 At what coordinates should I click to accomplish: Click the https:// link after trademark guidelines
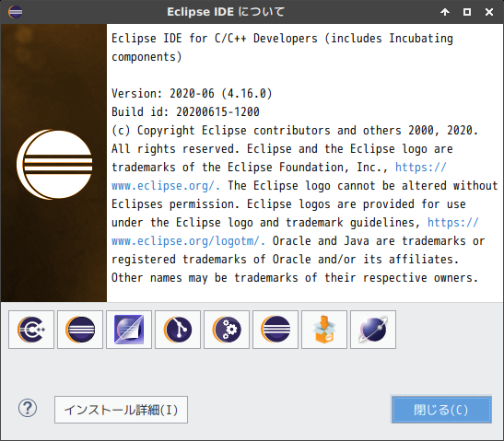coord(453,223)
